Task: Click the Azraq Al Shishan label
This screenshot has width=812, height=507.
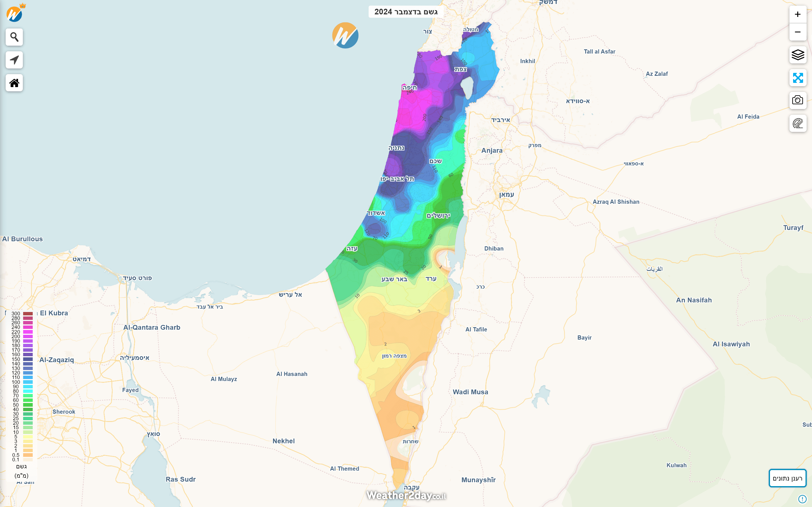Action: coord(616,202)
